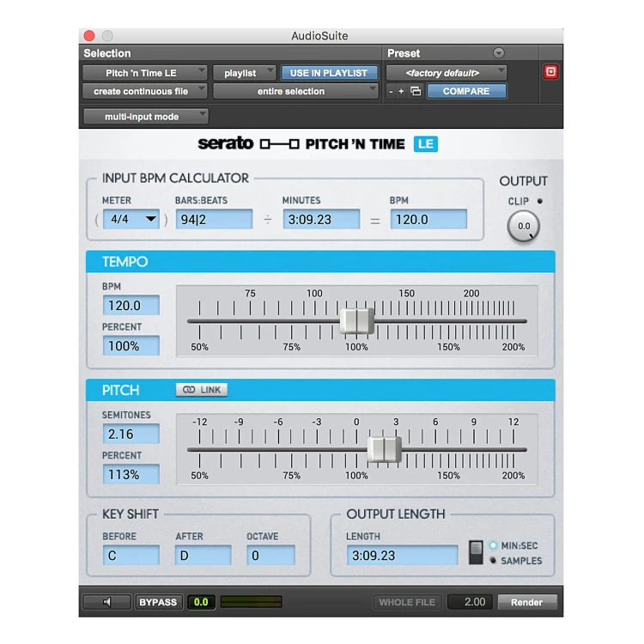Click the preset plus button
Screen dimensions: 644x644
(x=401, y=91)
